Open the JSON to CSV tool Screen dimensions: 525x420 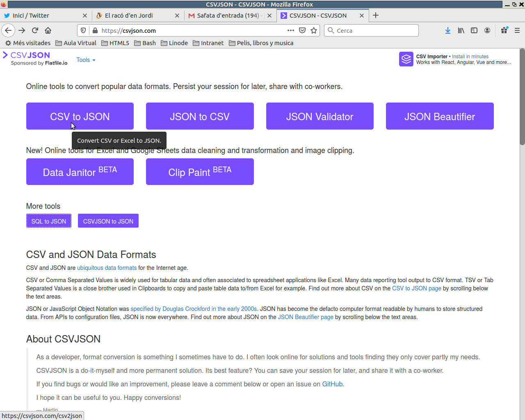[x=200, y=116]
